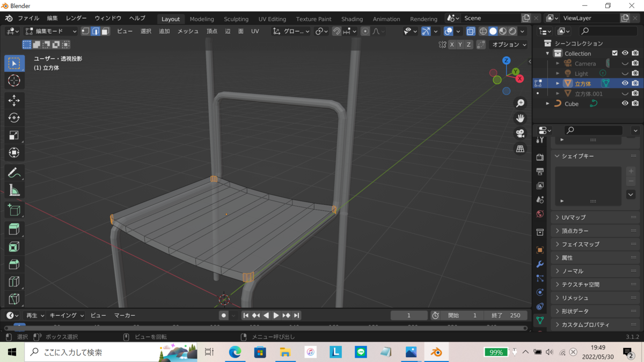Expand 立方体.001 in outliner tree
644x362 pixels.
coord(558,93)
